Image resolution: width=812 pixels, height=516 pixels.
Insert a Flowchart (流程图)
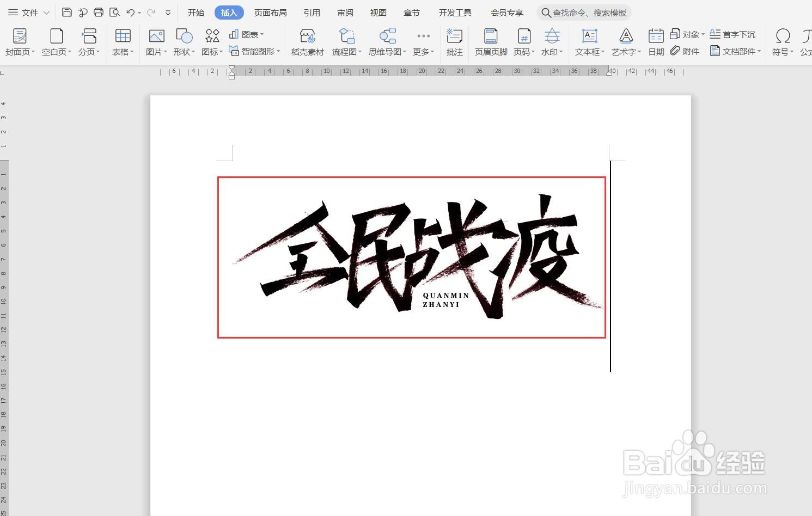(347, 42)
